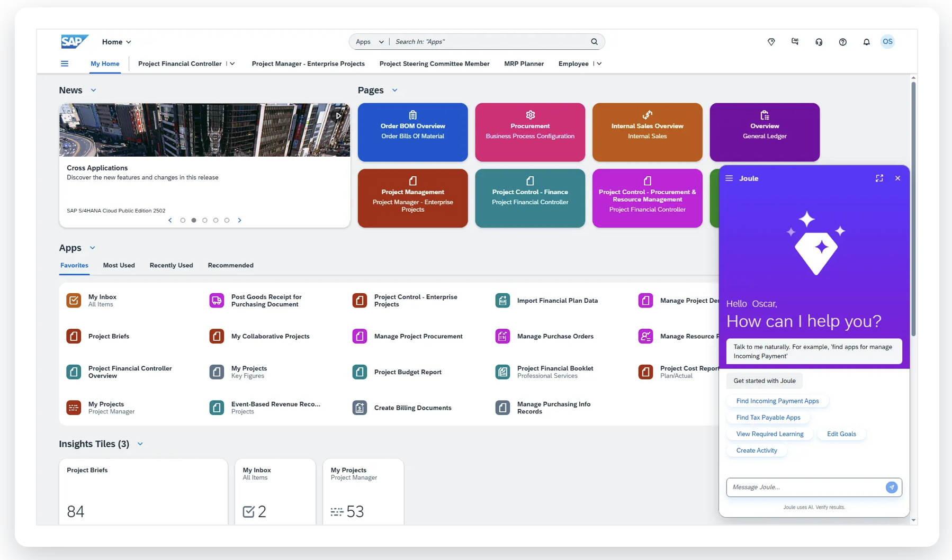
Task: Open Joule assistant diamond icon in header
Action: pos(771,42)
